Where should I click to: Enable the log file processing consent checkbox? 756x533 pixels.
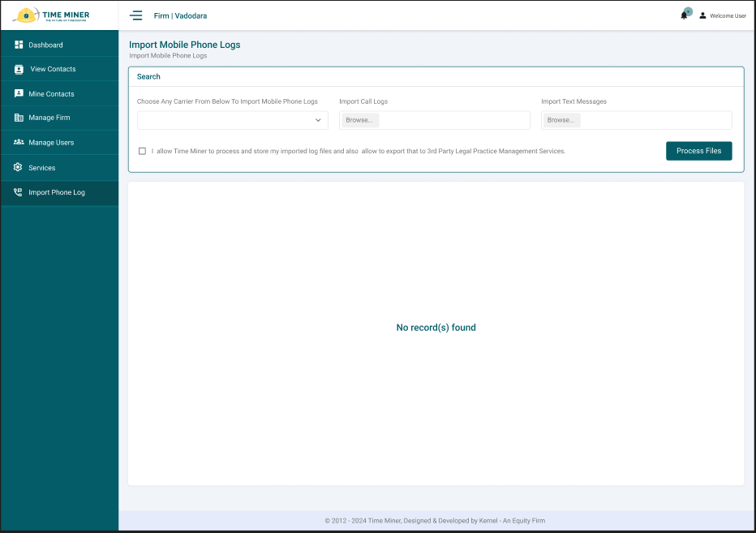point(142,151)
